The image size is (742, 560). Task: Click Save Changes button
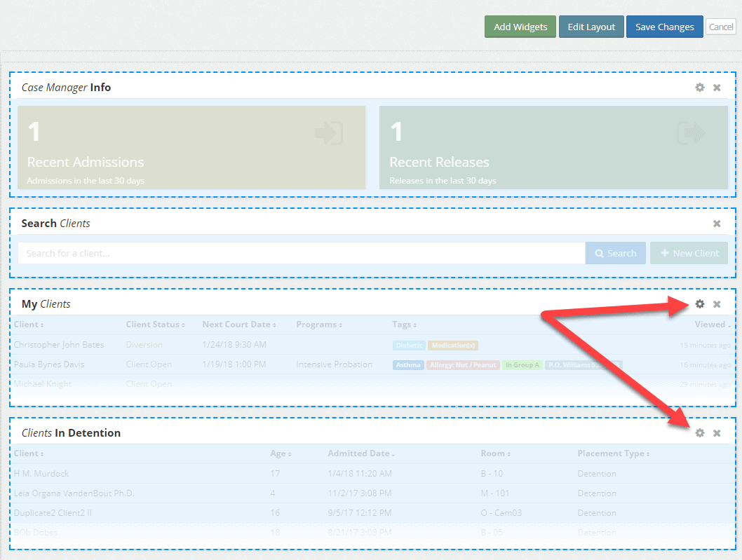tap(664, 27)
